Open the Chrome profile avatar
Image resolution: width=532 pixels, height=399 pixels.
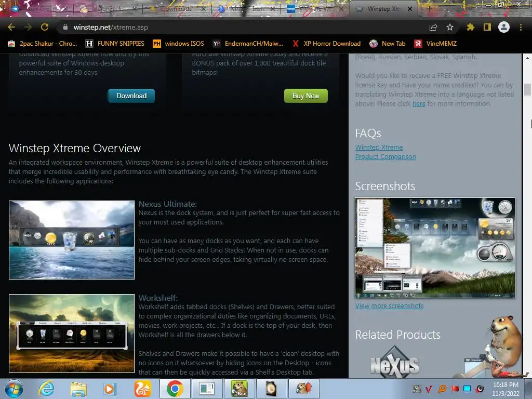tap(504, 27)
